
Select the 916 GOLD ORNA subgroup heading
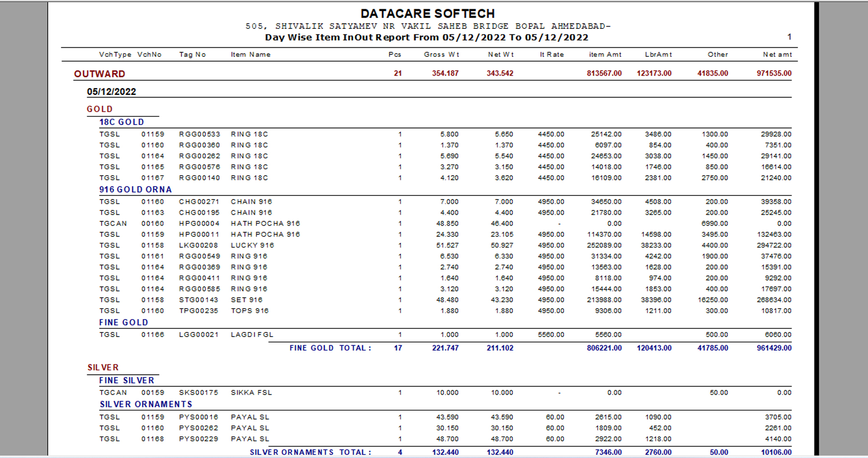[135, 190]
